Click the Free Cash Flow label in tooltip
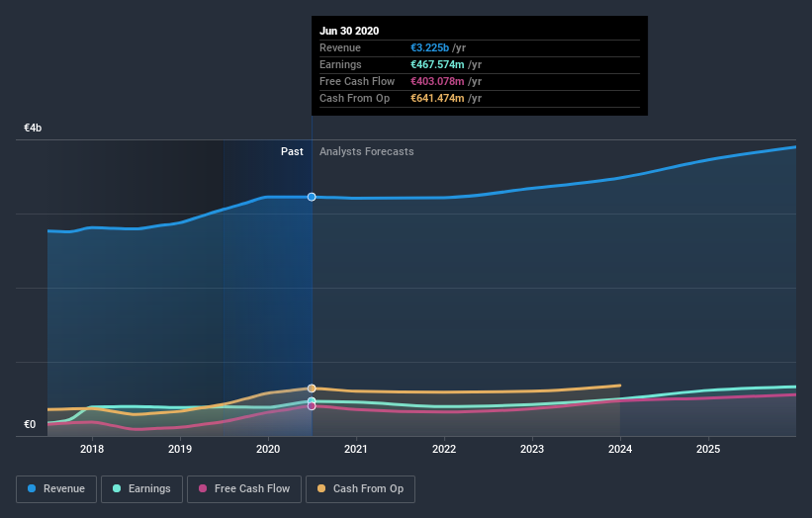The image size is (812, 518). [x=357, y=81]
